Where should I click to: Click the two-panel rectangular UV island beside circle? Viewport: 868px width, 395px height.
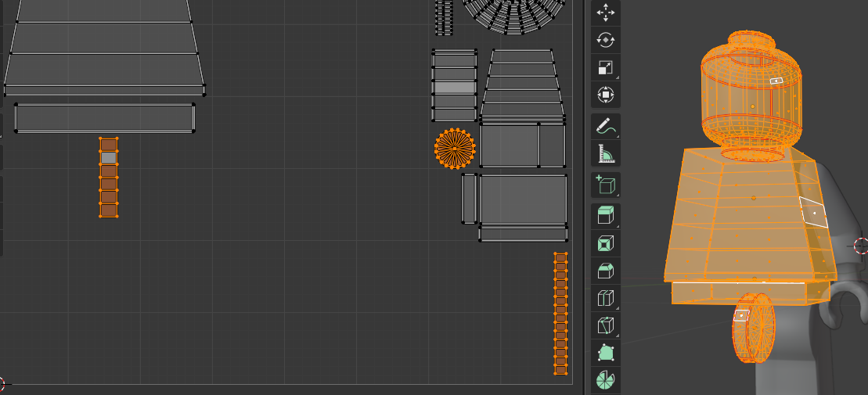coord(523,145)
